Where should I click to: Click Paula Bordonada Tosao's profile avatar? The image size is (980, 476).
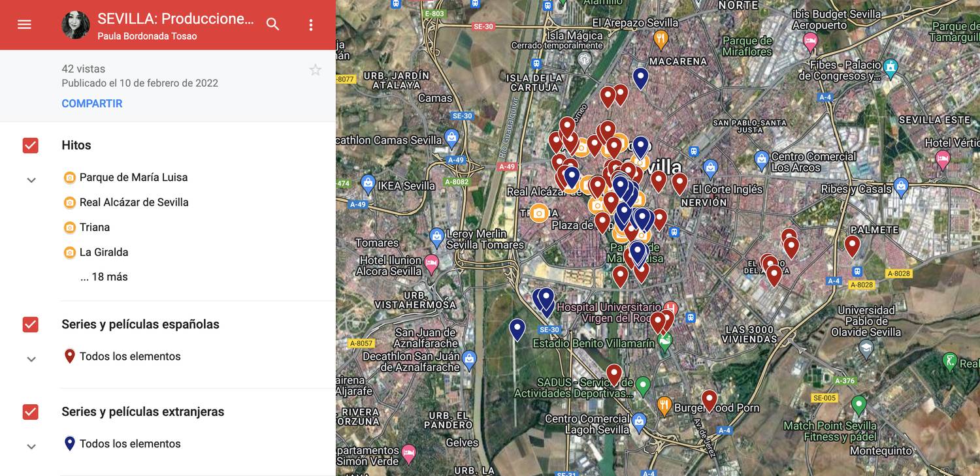point(76,25)
